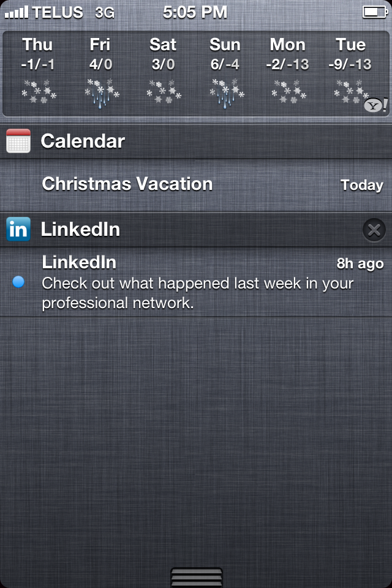
Task: Tap the blue unread notification dot
Action: (x=18, y=282)
